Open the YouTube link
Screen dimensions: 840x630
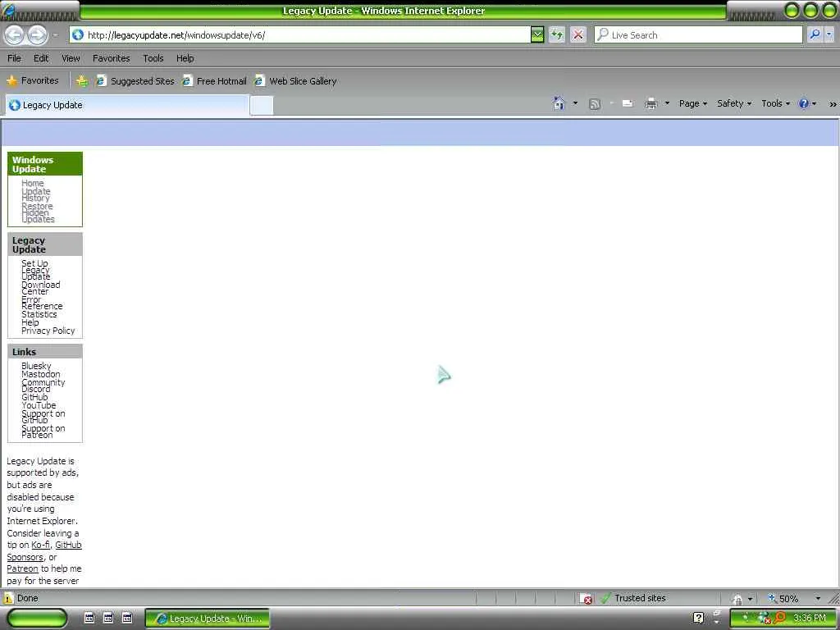pos(39,405)
